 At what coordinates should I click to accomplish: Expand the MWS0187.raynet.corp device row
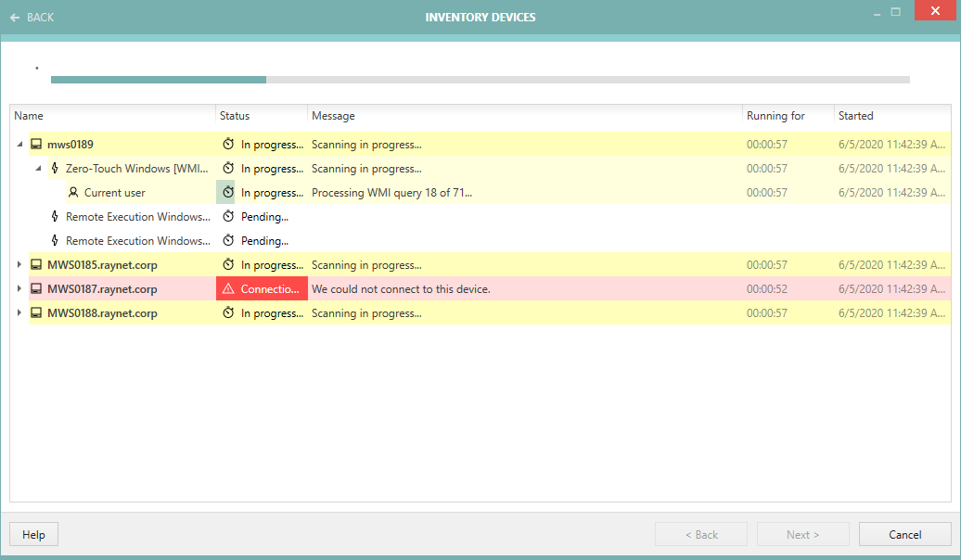[x=19, y=289]
